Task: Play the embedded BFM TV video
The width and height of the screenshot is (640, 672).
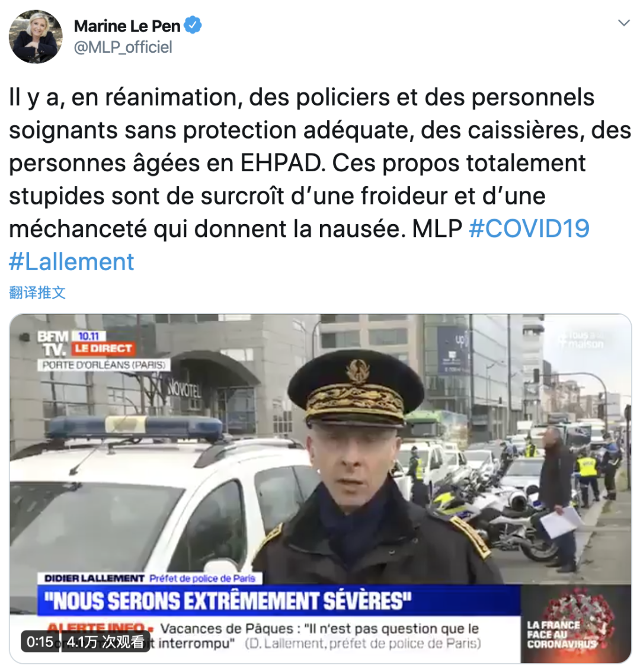Action: click(320, 488)
